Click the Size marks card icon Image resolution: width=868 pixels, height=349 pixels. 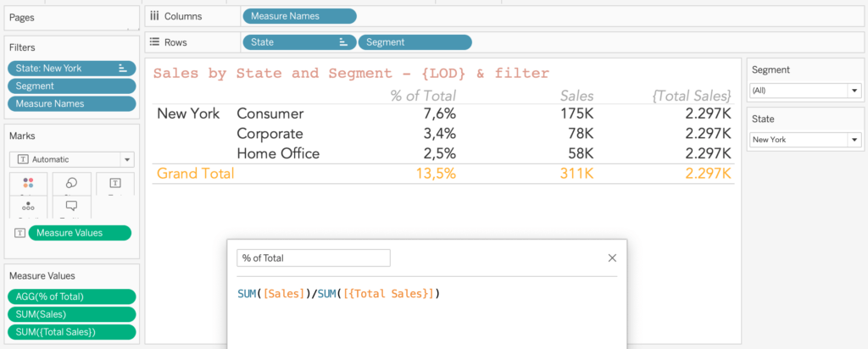(72, 183)
